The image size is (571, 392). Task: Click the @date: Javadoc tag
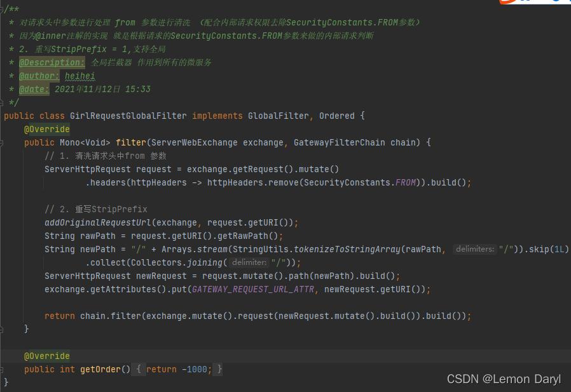click(34, 89)
